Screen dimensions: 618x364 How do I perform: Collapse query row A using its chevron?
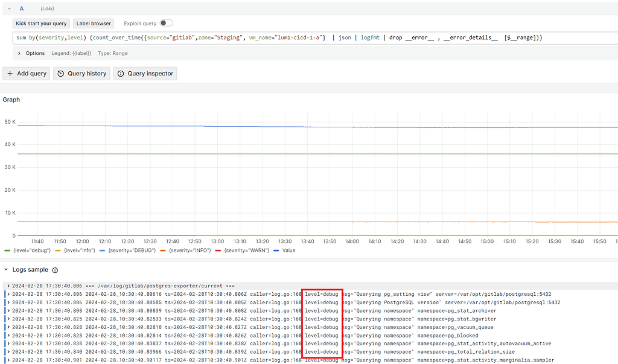point(8,8)
